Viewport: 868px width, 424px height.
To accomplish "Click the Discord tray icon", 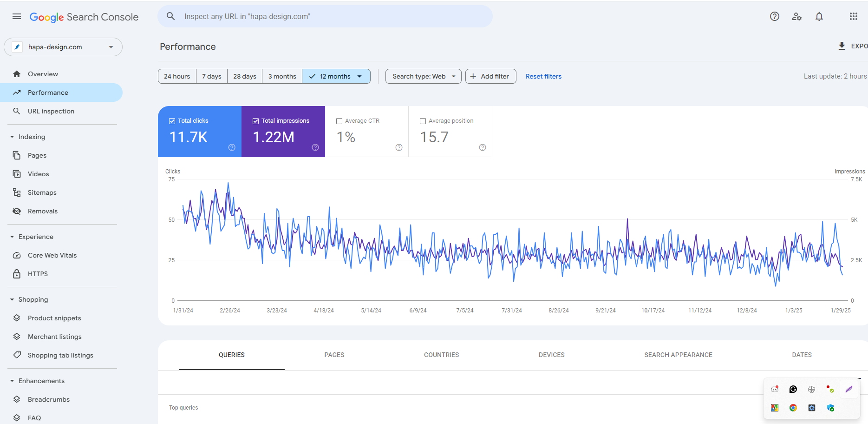I will (775, 389).
